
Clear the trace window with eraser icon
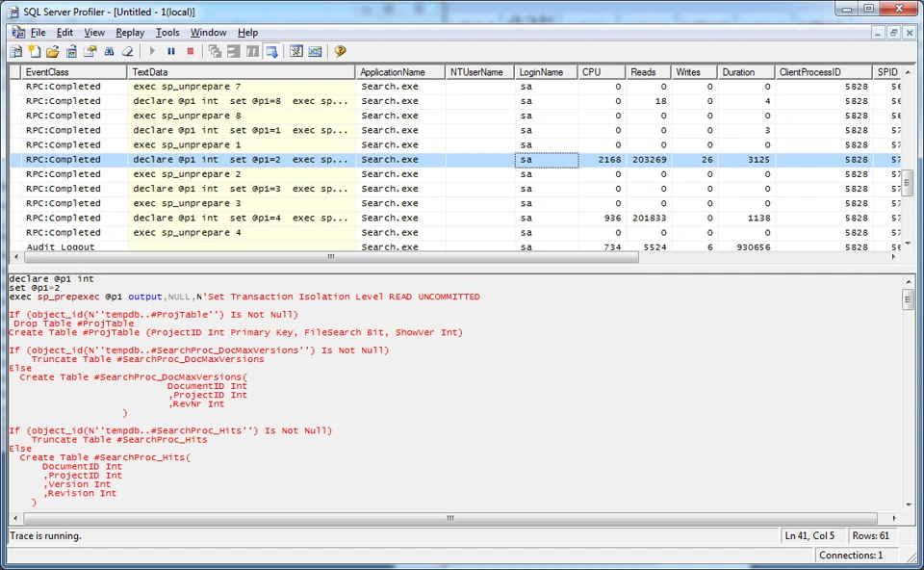pyautogui.click(x=127, y=51)
